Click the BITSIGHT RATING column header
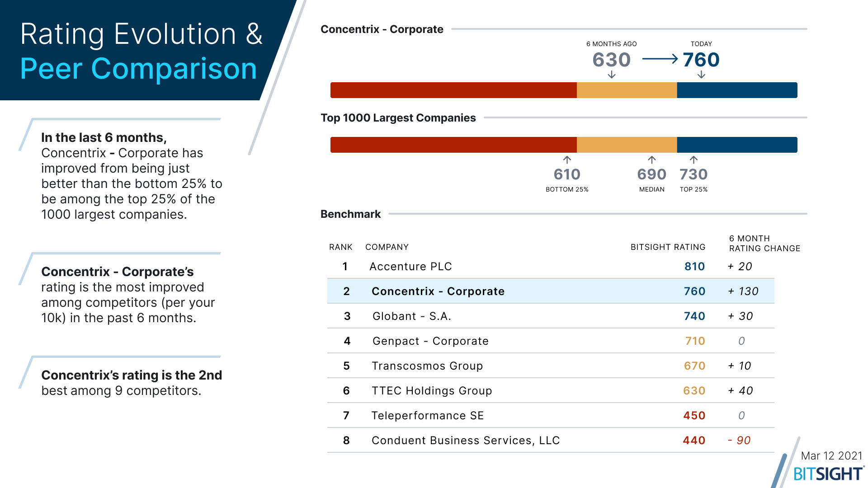Viewport: 868px width, 488px height. click(668, 247)
